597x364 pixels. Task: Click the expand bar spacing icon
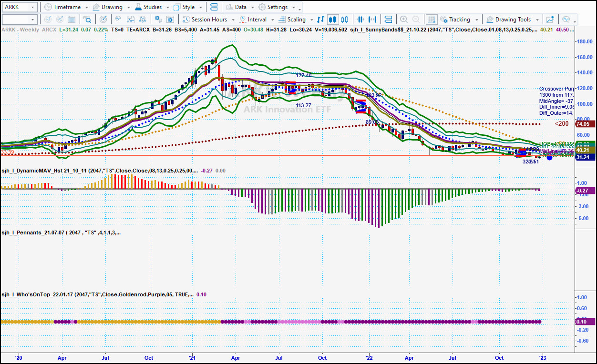point(373,20)
